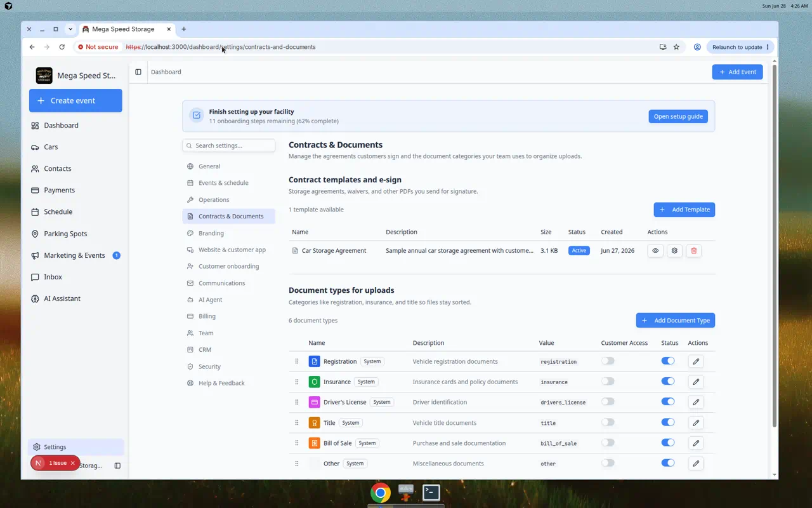Dismiss the 1 Issue badge
Screen dimensions: 812x508
pyautogui.click(x=73, y=463)
